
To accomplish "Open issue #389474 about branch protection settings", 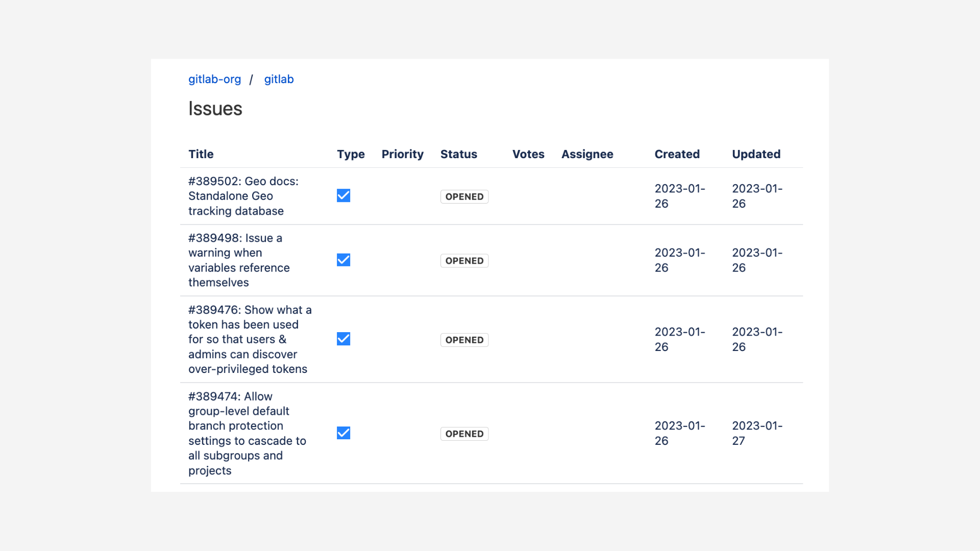I will tap(247, 433).
